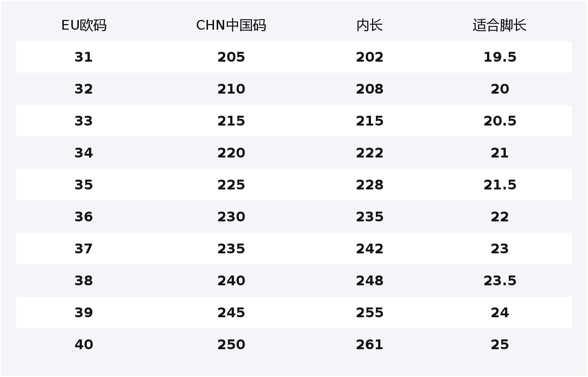Click the CHN中国码 column header
This screenshot has width=588, height=377.
click(231, 26)
